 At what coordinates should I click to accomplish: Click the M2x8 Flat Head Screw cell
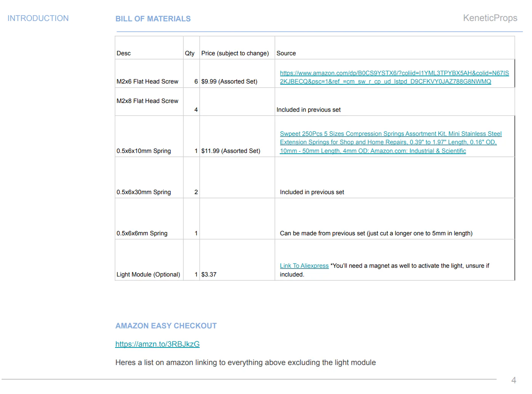(149, 102)
